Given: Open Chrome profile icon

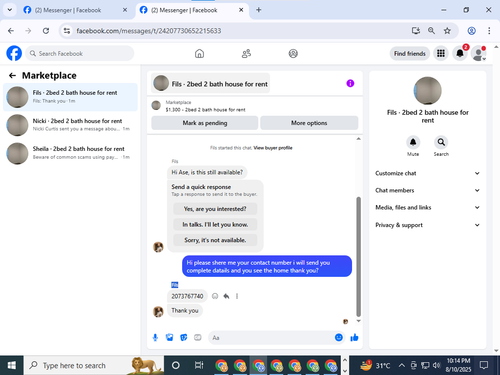Looking at the screenshot, I should pyautogui.click(x=471, y=31).
